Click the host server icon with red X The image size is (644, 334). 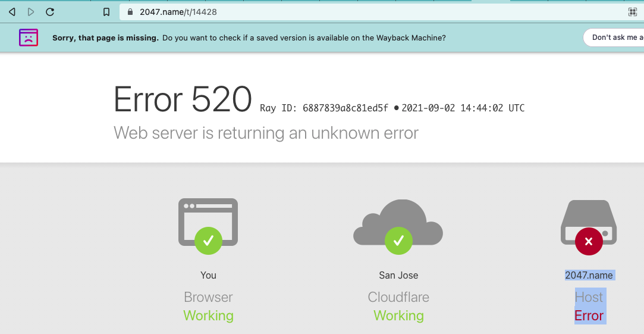click(589, 227)
